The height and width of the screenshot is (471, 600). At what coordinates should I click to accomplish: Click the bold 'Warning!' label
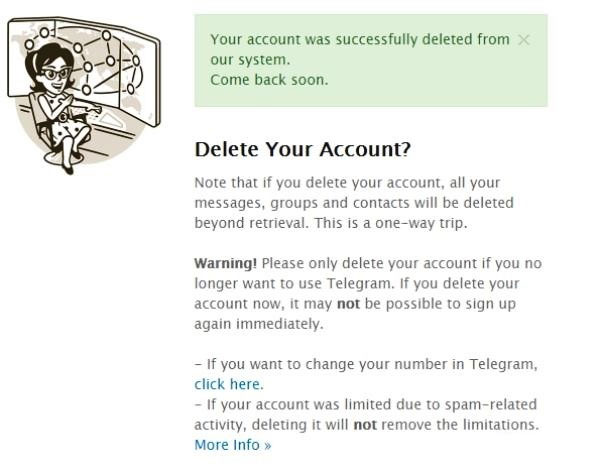tap(225, 263)
